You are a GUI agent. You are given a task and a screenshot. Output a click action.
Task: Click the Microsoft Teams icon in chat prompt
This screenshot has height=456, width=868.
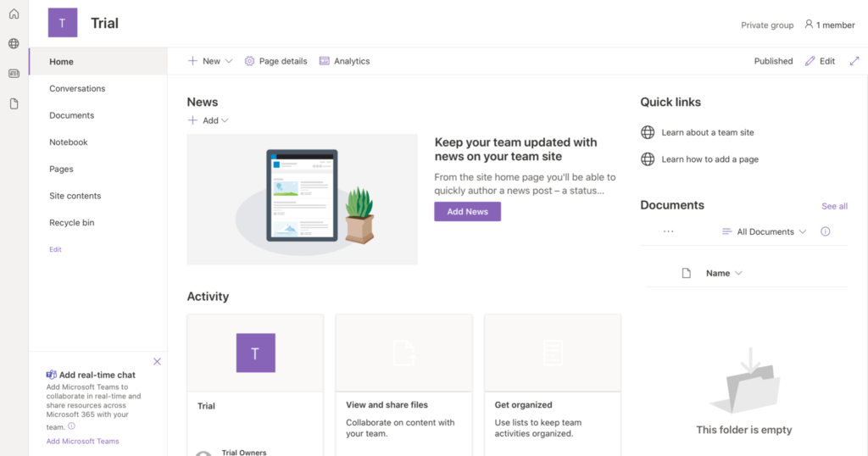point(52,375)
